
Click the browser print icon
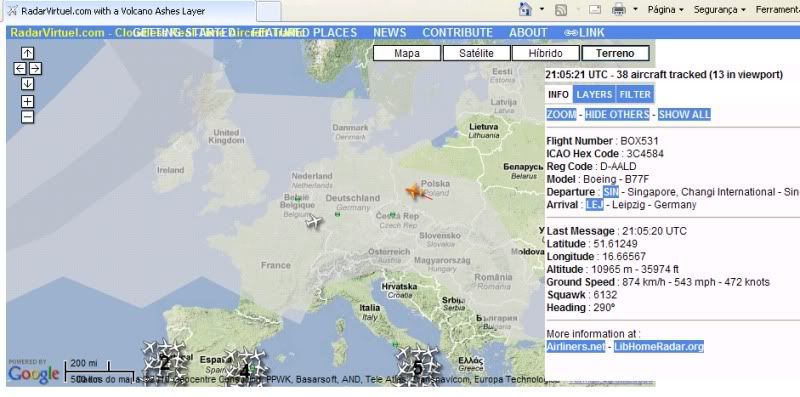click(x=618, y=9)
